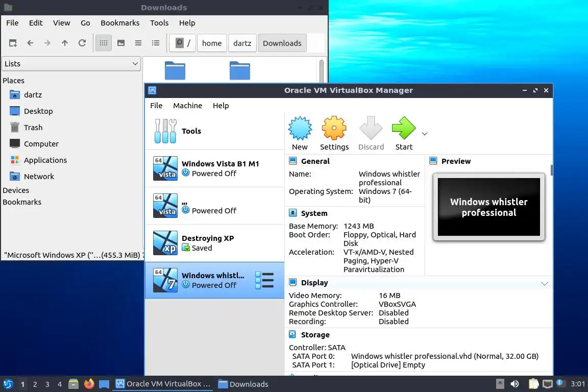Collapse the Display section with its chevron

[x=545, y=283]
